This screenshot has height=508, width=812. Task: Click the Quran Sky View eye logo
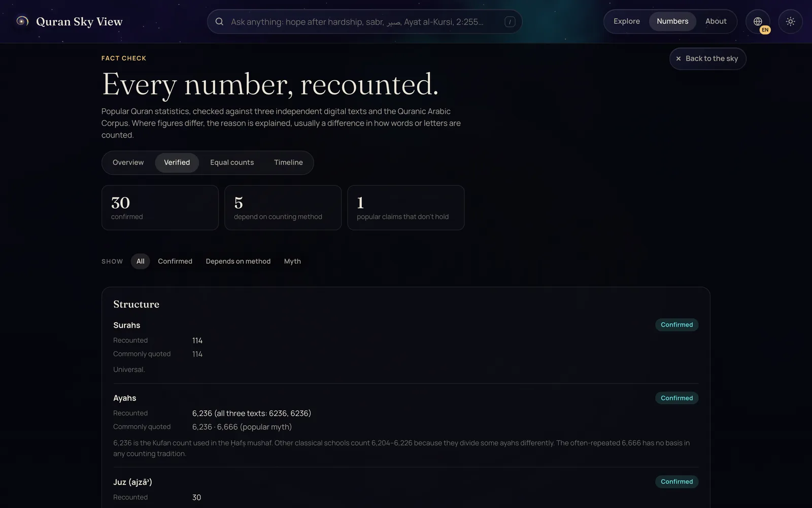(x=22, y=21)
